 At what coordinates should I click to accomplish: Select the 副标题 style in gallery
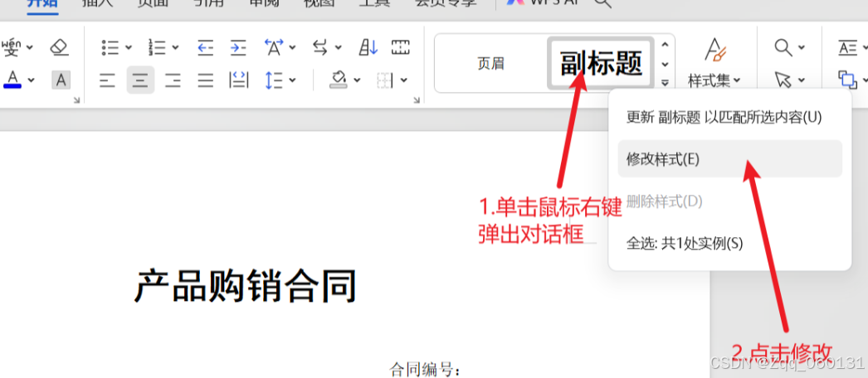pyautogui.click(x=601, y=64)
